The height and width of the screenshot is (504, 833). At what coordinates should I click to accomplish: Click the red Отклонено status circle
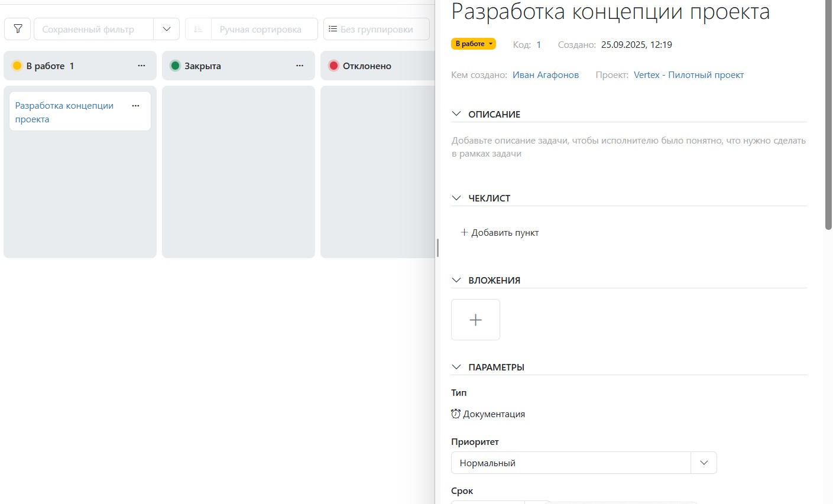(333, 66)
